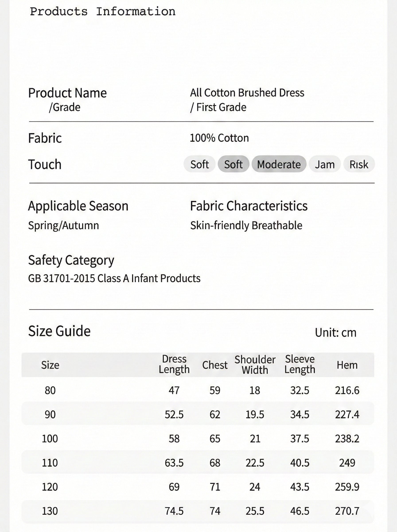This screenshot has width=397, height=532.
Task: Select the Risk touch pill
Action: (x=359, y=164)
